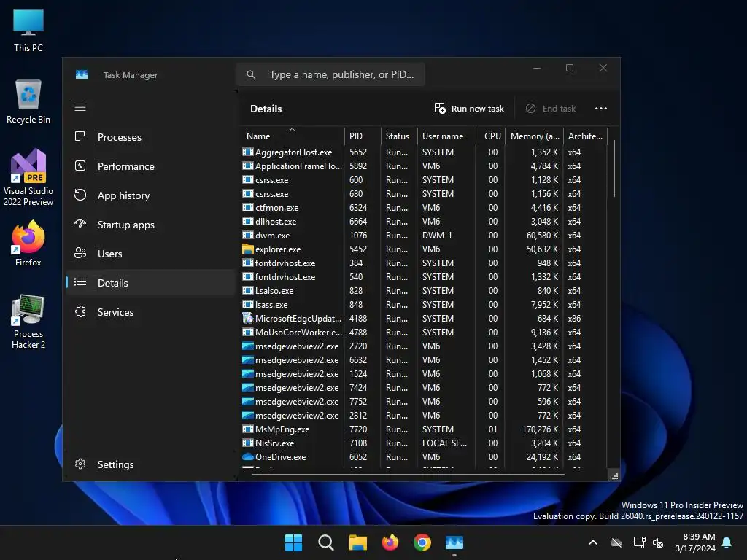Screen dimensions: 747x560
Task: Select the NisSrv.exe process
Action: [x=424, y=443]
